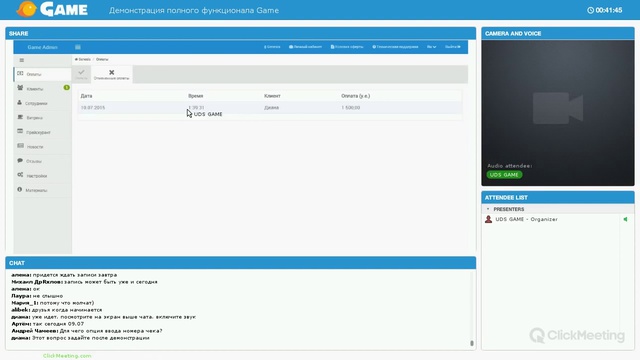Viewport: 640px width, 360px height.
Task: Click the orange duck Game logo
Action: [27, 9]
